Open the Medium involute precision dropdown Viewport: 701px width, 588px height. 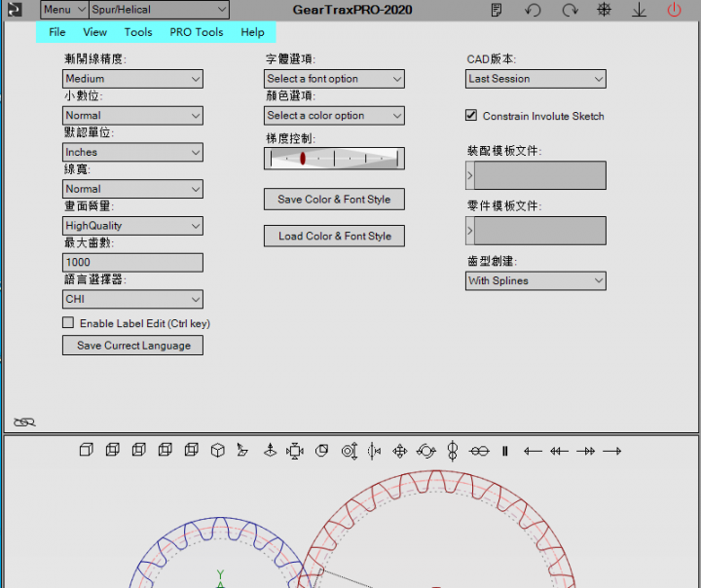click(132, 79)
